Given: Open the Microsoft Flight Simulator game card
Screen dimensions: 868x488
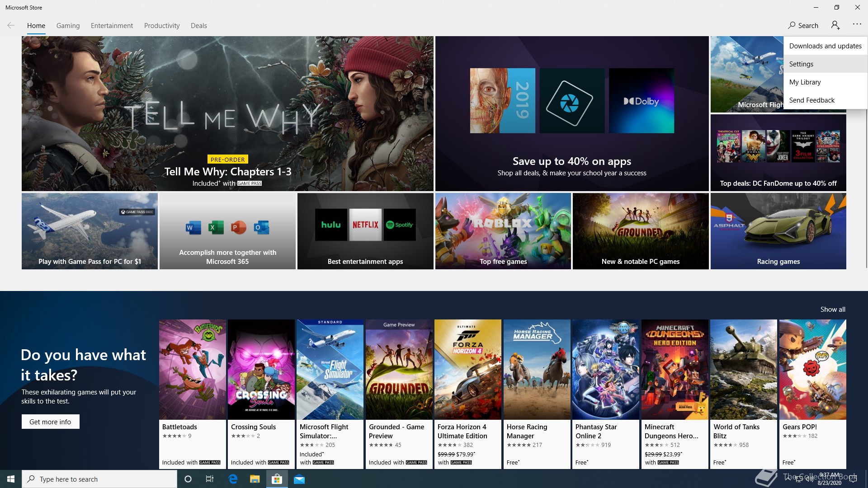Looking at the screenshot, I should click(330, 394).
